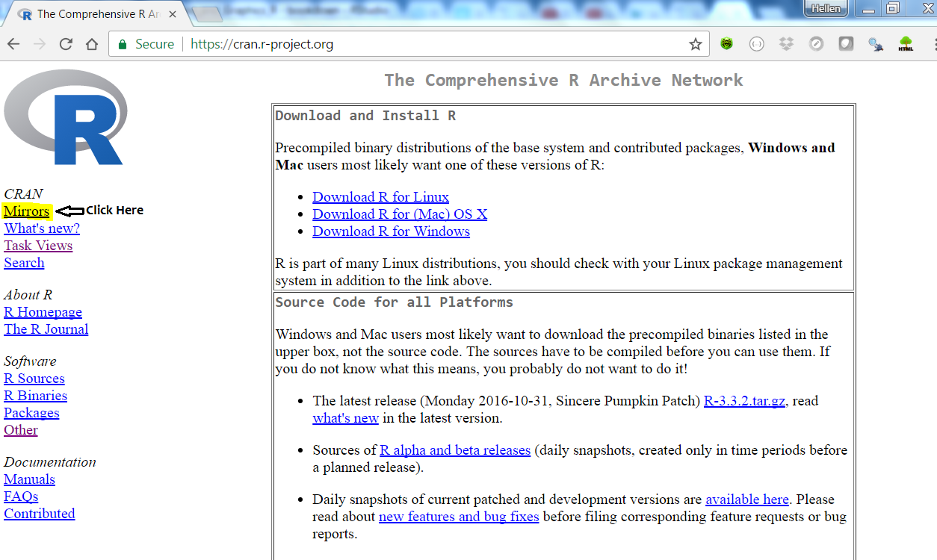Open the Packages link

coord(31,413)
